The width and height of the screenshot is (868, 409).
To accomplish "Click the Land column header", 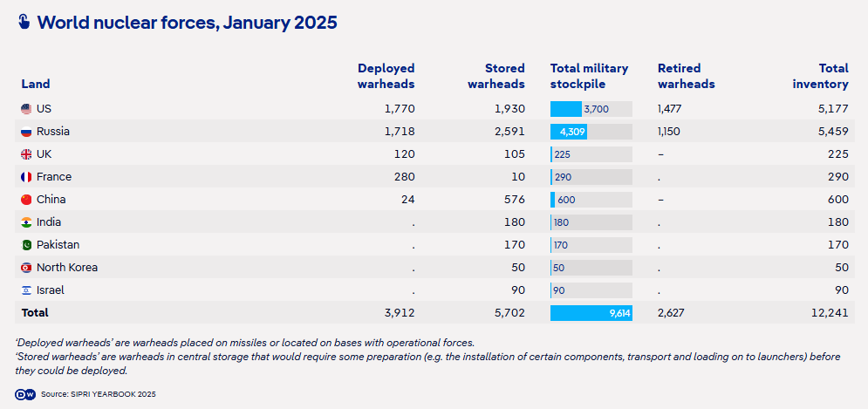I will pyautogui.click(x=35, y=85).
